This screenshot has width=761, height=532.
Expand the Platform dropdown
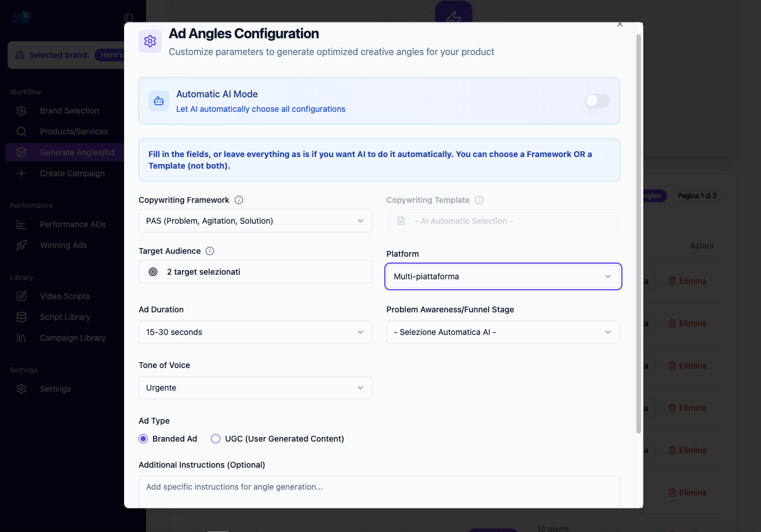[x=503, y=276]
